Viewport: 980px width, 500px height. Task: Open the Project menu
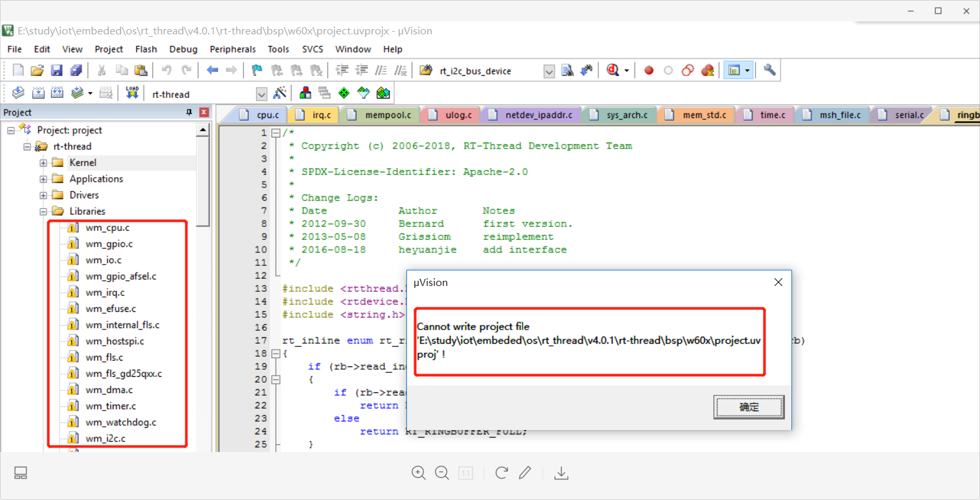(x=109, y=49)
